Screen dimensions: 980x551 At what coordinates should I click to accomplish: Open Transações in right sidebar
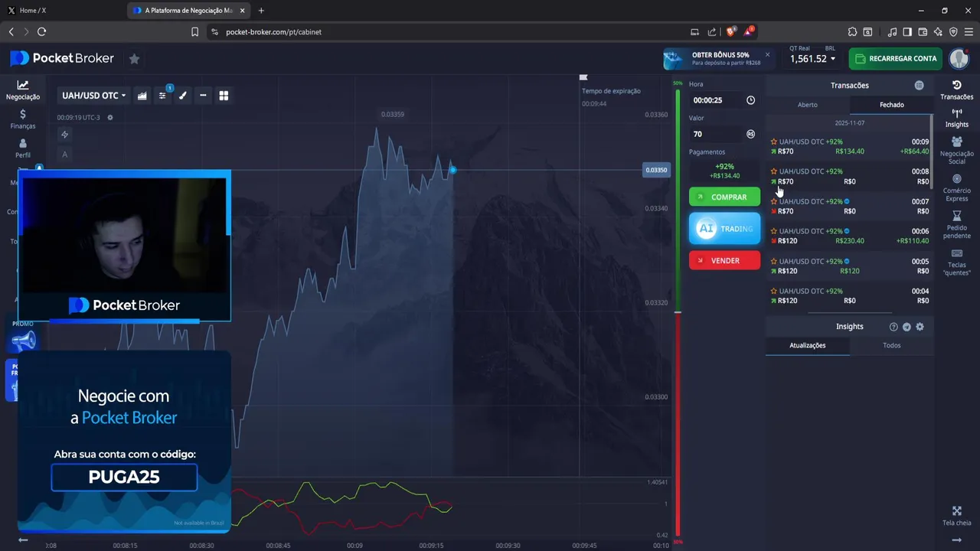957,90
